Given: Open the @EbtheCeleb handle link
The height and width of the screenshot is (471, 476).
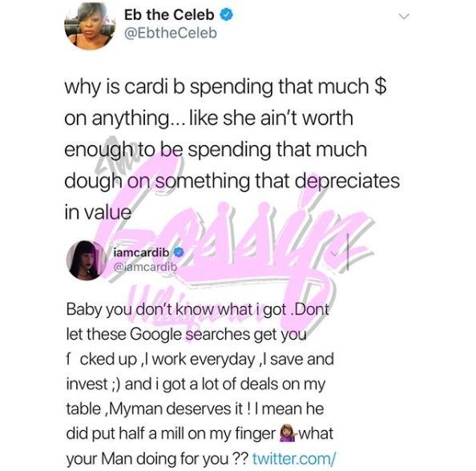Looking at the screenshot, I should point(171,33).
